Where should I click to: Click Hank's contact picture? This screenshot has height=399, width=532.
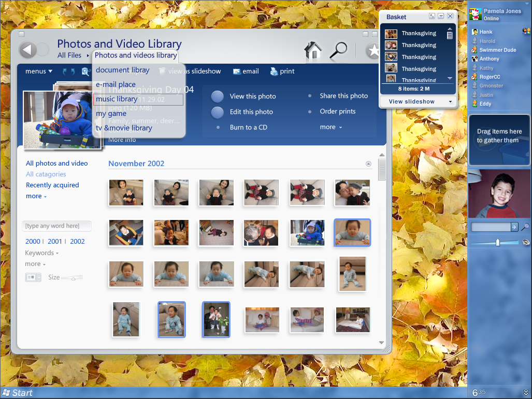475,32
